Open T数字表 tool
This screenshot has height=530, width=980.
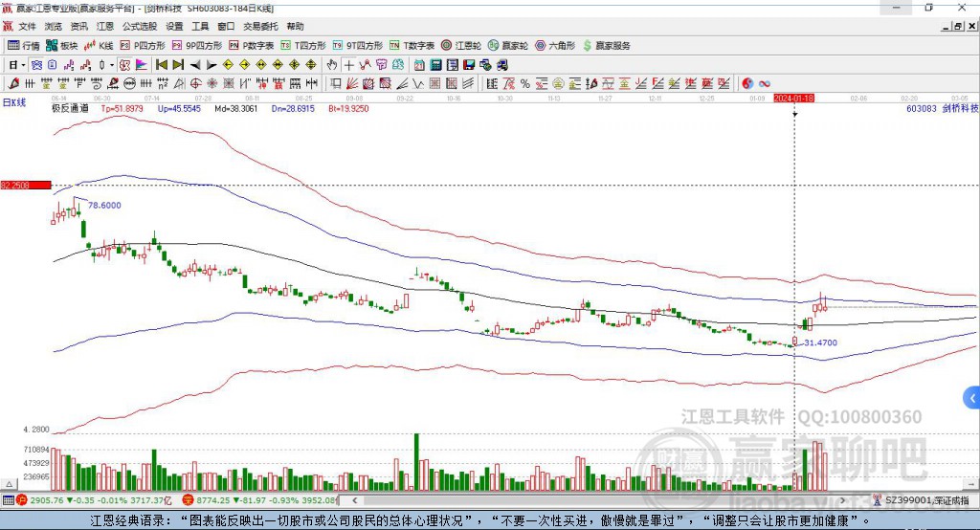coord(412,46)
